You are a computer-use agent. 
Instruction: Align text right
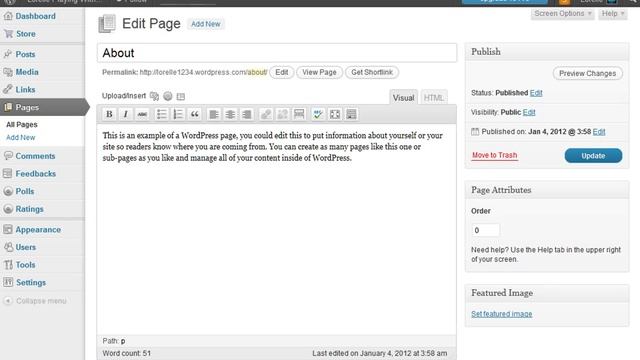(x=247, y=114)
